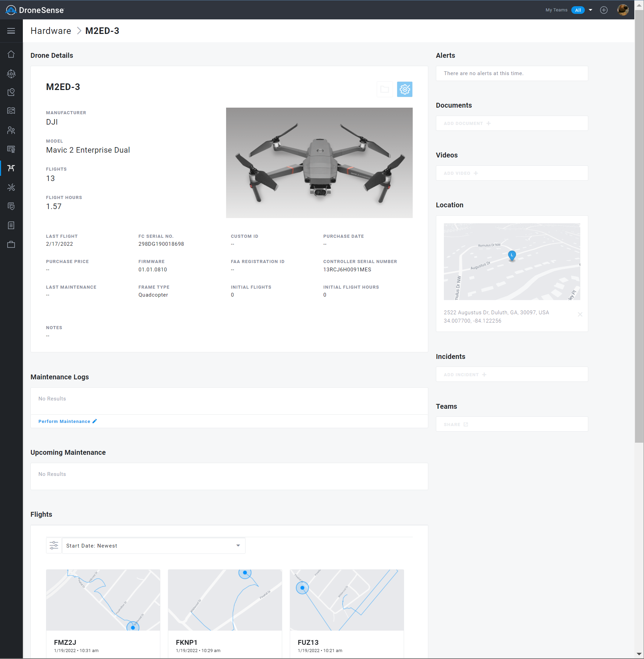Open the people/pilots sidebar icon
Image resolution: width=644 pixels, height=659 pixels.
[11, 130]
